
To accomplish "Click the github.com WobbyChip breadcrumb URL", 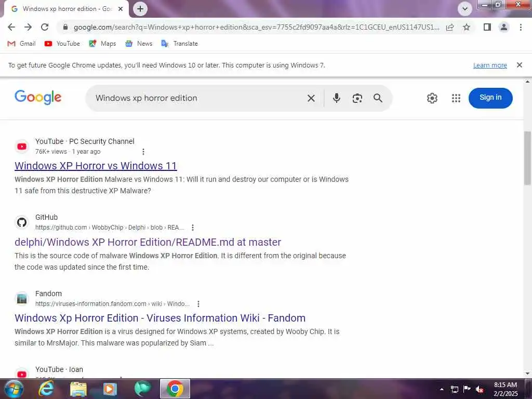I will pyautogui.click(x=110, y=228).
